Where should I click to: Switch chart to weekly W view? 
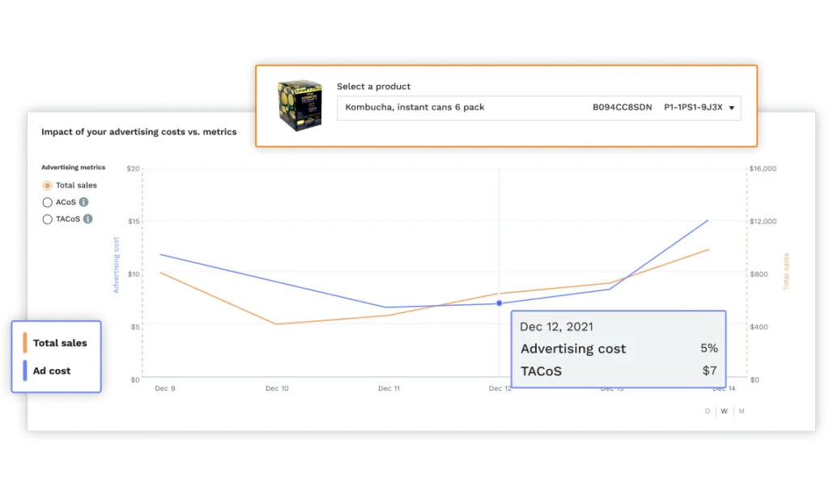pyautogui.click(x=725, y=411)
